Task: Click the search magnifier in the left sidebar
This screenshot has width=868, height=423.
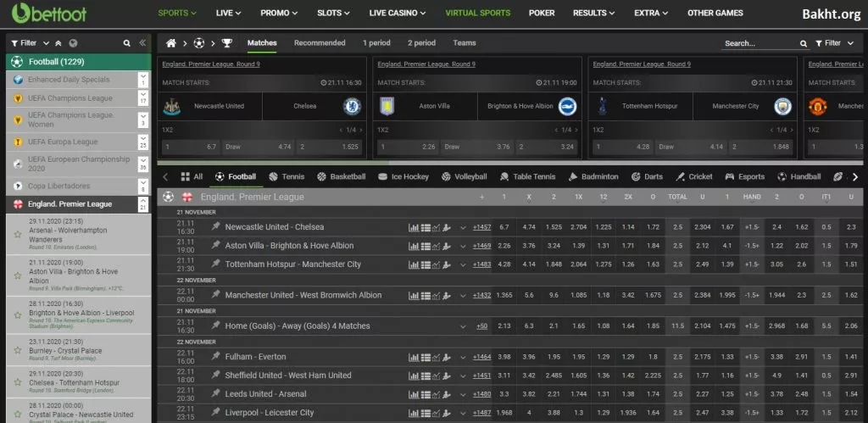Action: pyautogui.click(x=127, y=43)
